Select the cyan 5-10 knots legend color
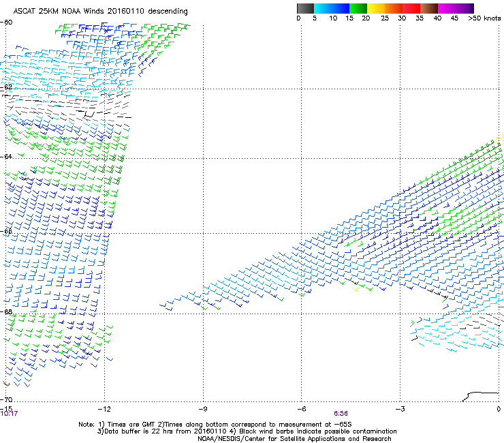Viewport: 504px width, 443px height. pyautogui.click(x=323, y=8)
